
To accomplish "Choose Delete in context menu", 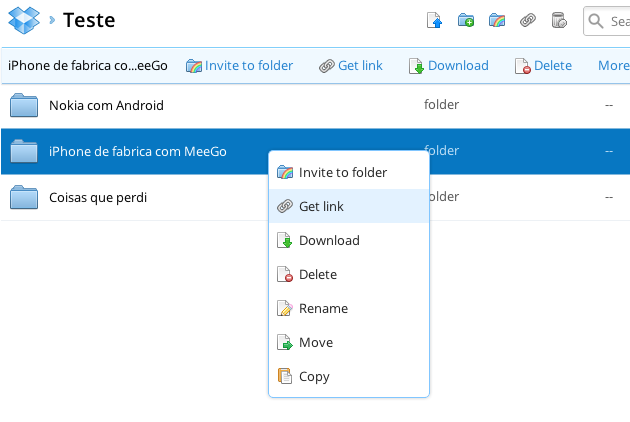I will click(x=349, y=275).
